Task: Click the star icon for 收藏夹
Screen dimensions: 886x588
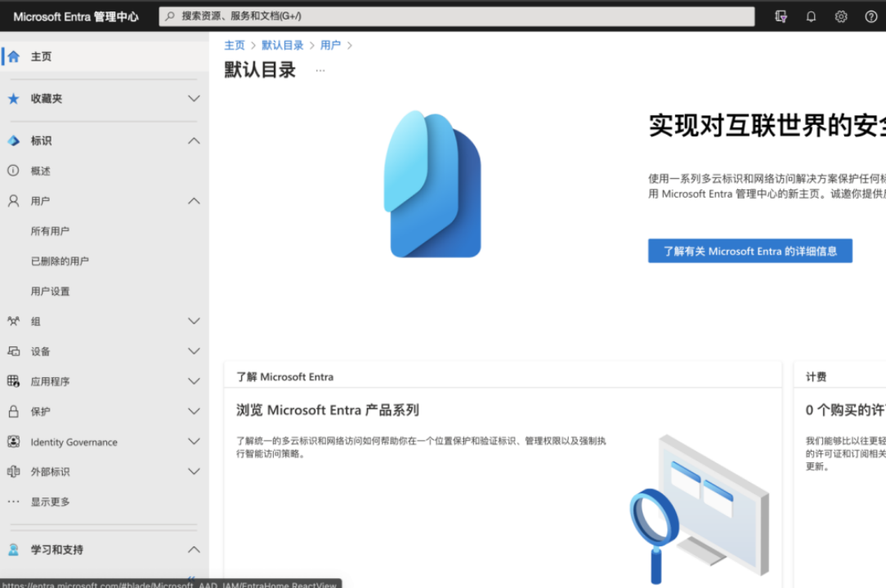Action: pos(14,99)
